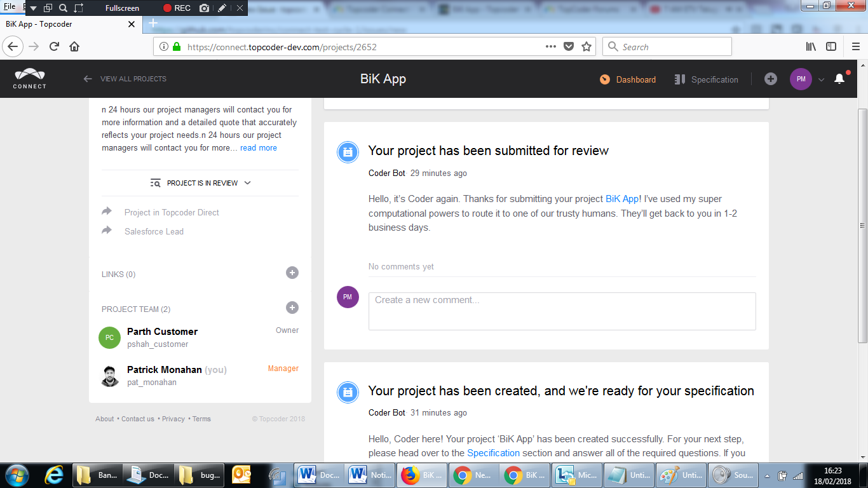868x488 pixels.
Task: Launch Internet Explorer from taskbar
Action: (54, 475)
